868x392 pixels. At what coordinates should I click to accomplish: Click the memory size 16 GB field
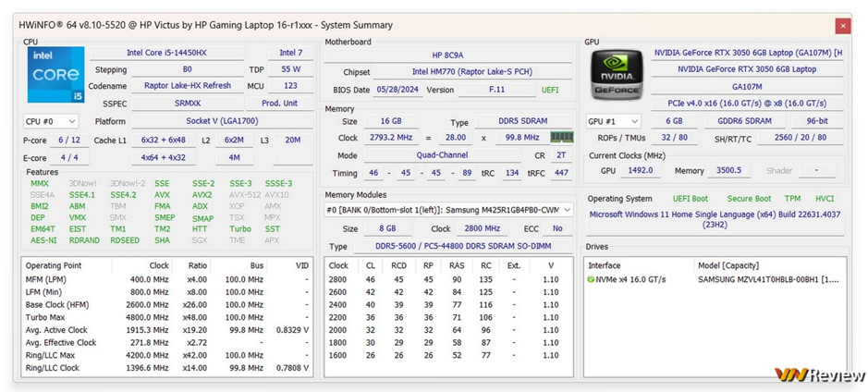point(391,121)
